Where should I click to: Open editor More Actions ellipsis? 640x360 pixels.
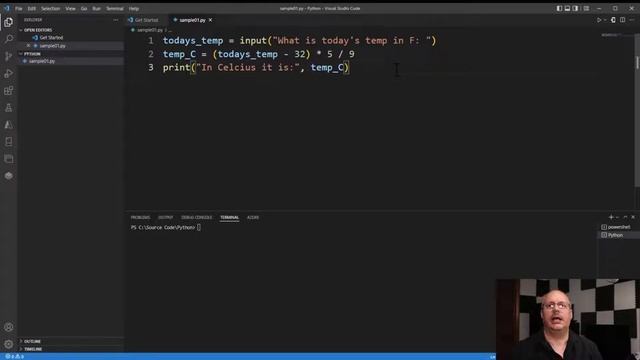point(632,20)
